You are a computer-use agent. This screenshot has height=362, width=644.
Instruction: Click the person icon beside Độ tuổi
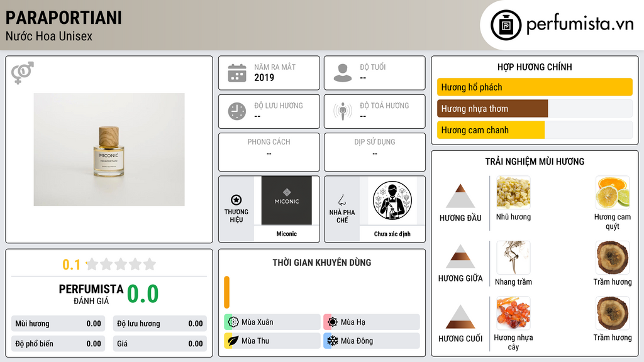(x=343, y=73)
